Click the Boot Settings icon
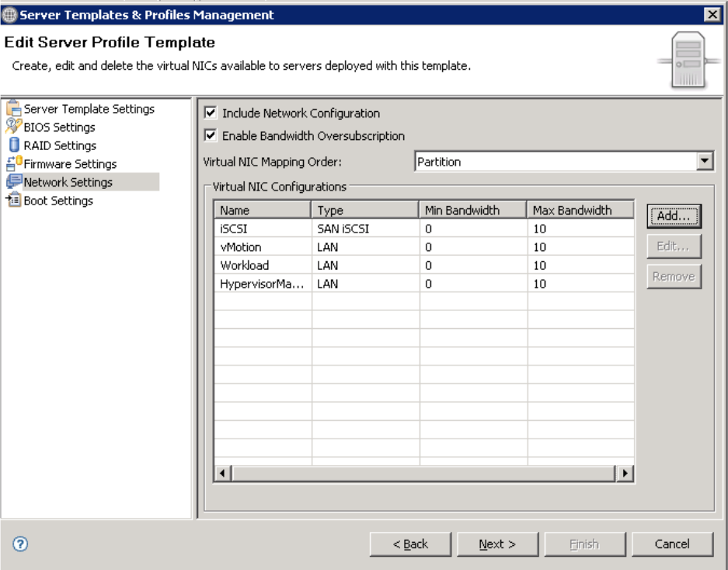The height and width of the screenshot is (570, 728). pos(15,201)
